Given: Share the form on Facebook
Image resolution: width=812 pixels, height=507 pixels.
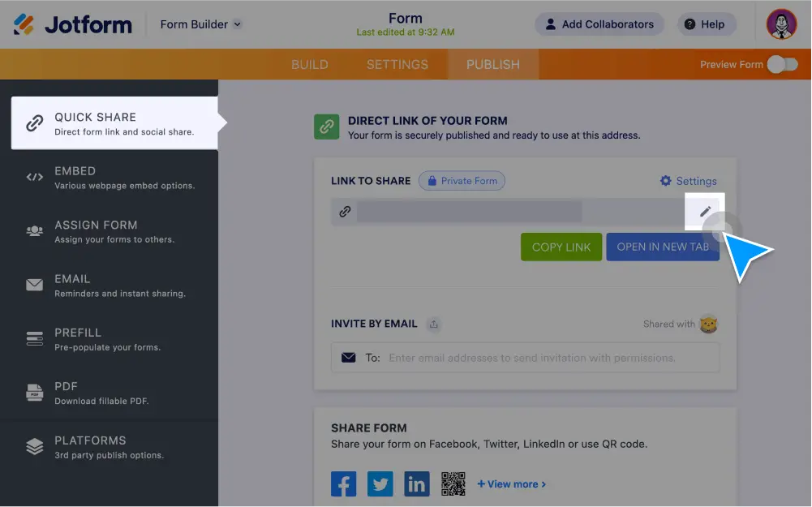Looking at the screenshot, I should point(343,483).
